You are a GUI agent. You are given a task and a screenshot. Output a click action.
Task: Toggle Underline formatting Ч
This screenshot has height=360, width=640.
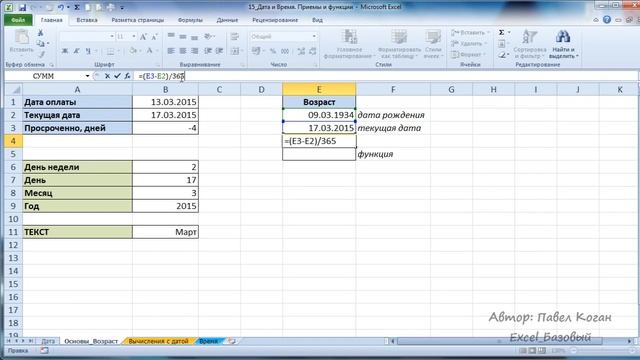[x=88, y=51]
